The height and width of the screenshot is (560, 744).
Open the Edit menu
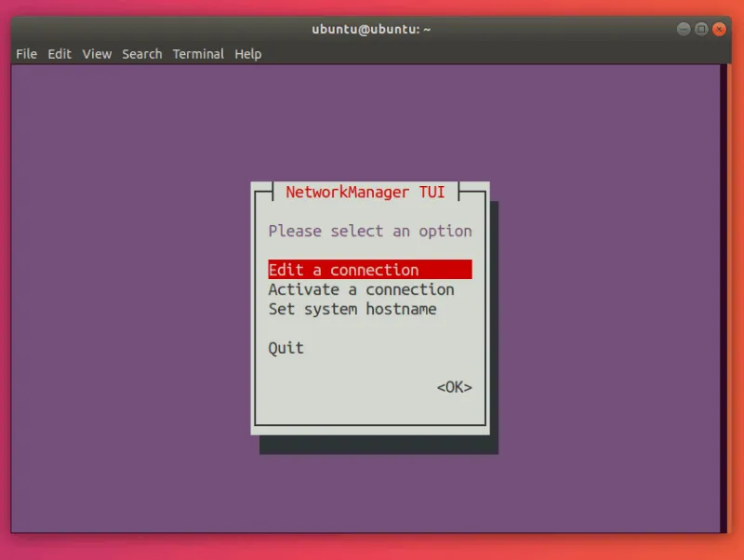pos(59,54)
